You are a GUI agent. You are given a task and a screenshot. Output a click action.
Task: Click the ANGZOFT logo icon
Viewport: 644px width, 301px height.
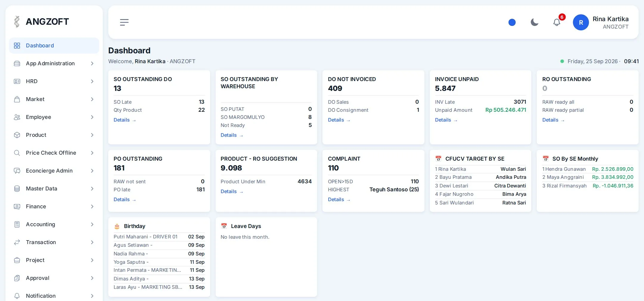point(17,21)
